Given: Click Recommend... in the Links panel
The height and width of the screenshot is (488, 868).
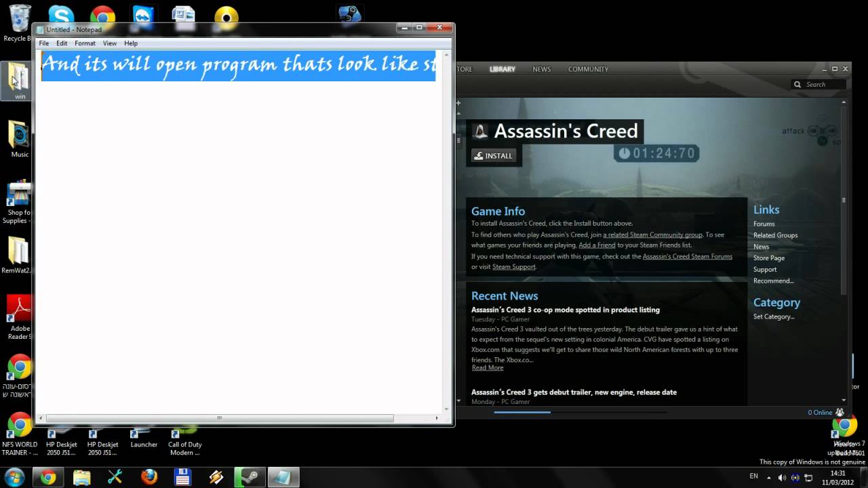Looking at the screenshot, I should click(x=773, y=281).
